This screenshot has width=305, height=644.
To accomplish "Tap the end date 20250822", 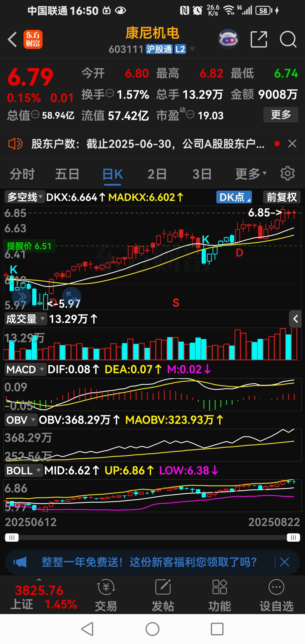I will pyautogui.click(x=274, y=522).
